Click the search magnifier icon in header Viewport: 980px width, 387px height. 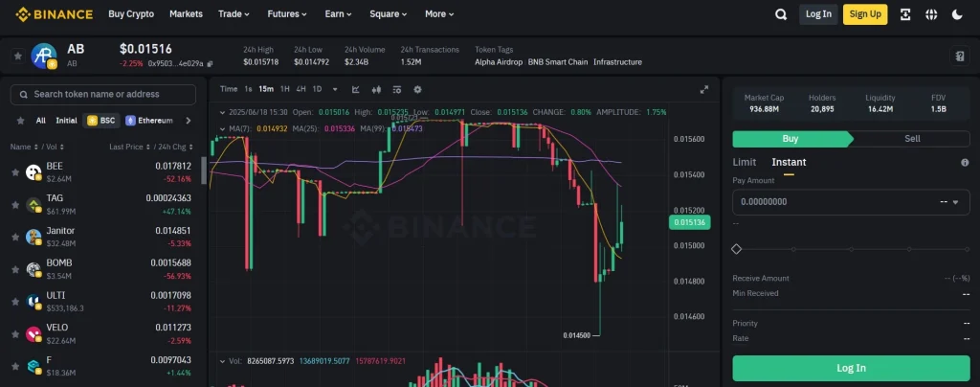coord(781,14)
